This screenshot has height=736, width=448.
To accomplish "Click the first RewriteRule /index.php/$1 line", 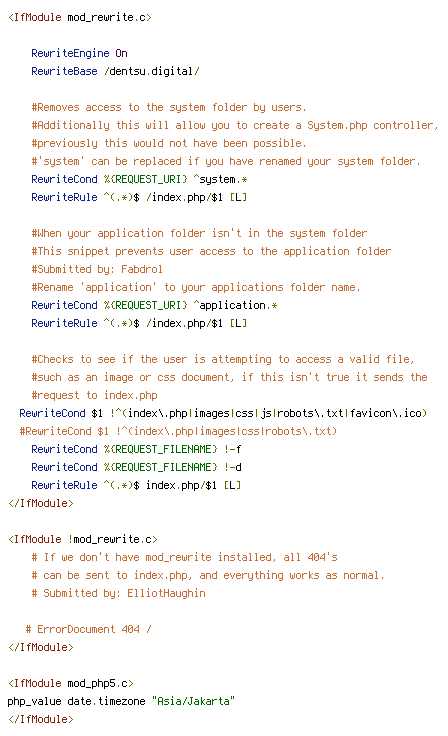I will click(139, 197).
